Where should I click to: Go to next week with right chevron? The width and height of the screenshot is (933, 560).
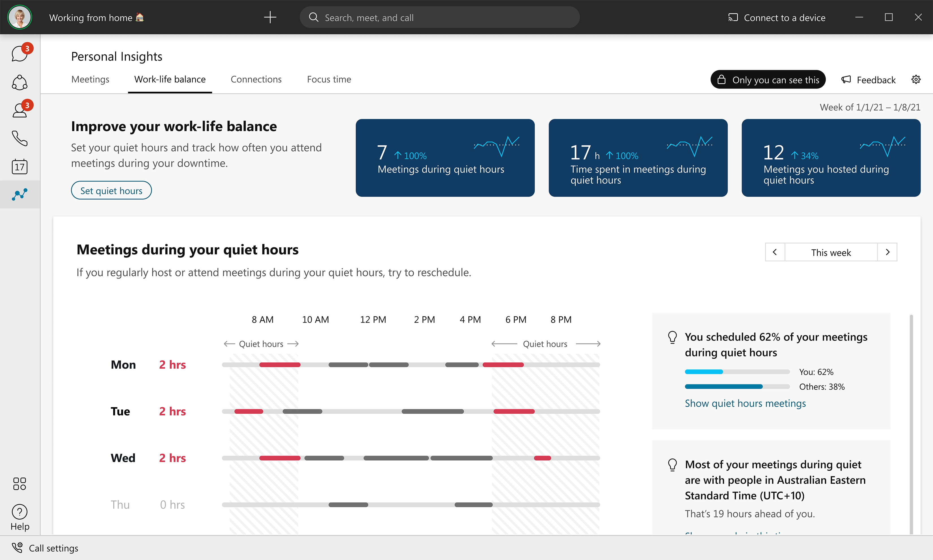click(x=887, y=252)
